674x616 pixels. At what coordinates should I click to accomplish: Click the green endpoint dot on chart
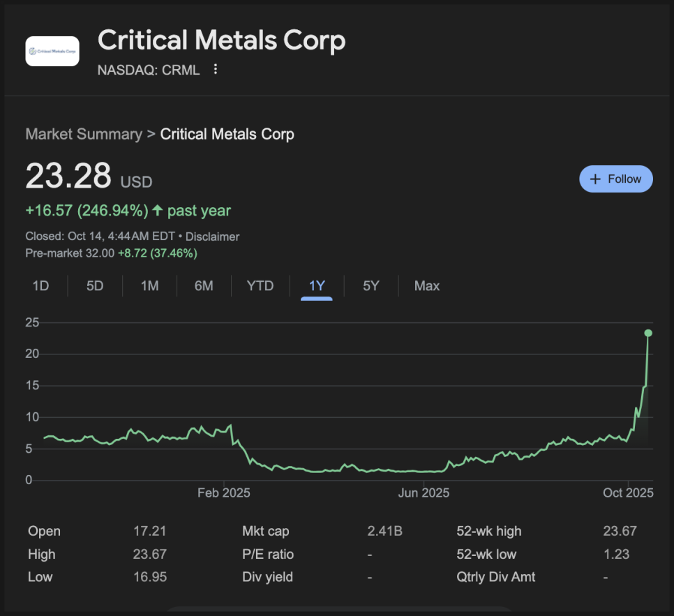point(648,333)
